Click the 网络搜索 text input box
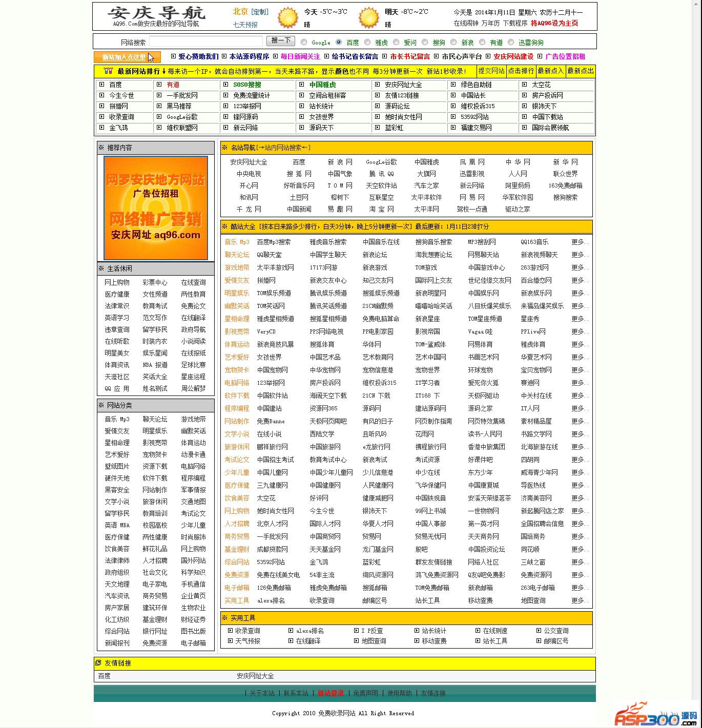The height and width of the screenshot is (728, 702). pos(206,41)
